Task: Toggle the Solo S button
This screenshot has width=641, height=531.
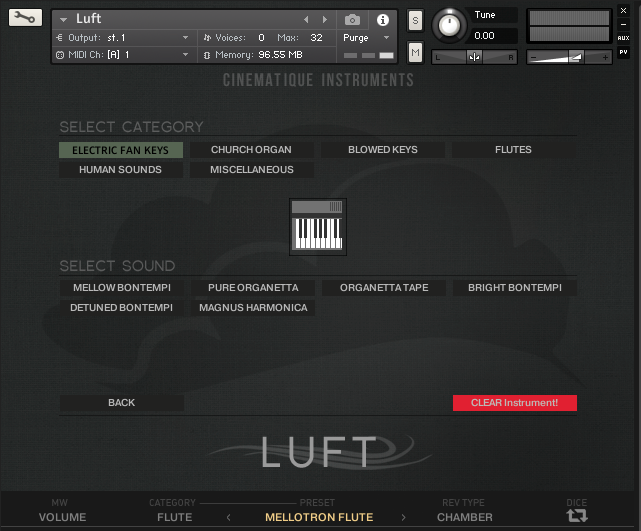Action: (415, 20)
